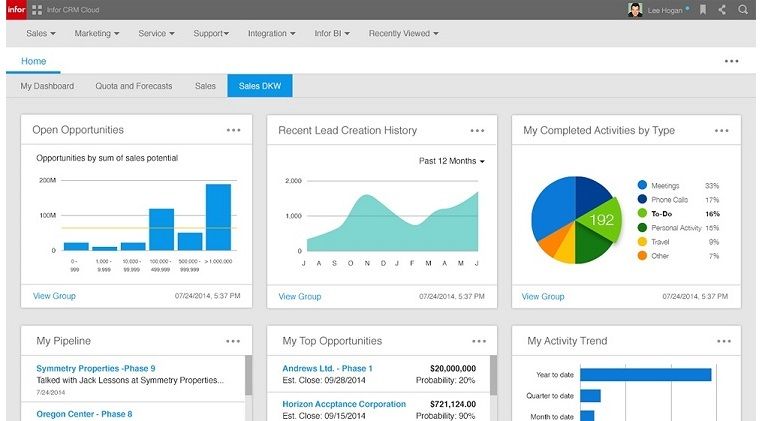Open Oregon Center - Phase 8 pipeline item
Image resolution: width=763 pixels, height=421 pixels.
pyautogui.click(x=84, y=414)
